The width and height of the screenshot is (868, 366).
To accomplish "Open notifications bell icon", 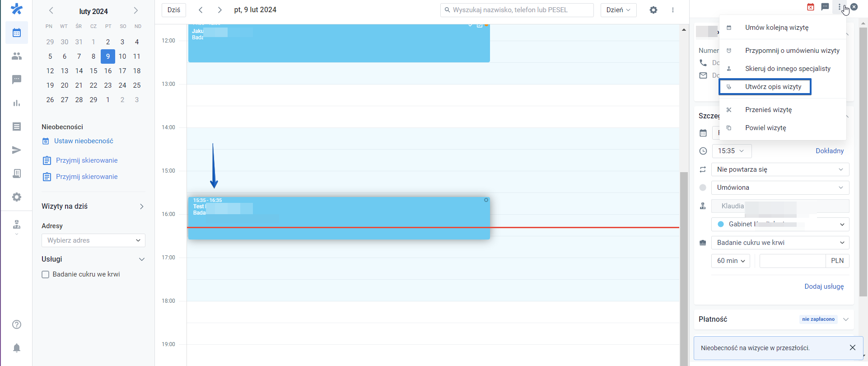I will coord(17,348).
